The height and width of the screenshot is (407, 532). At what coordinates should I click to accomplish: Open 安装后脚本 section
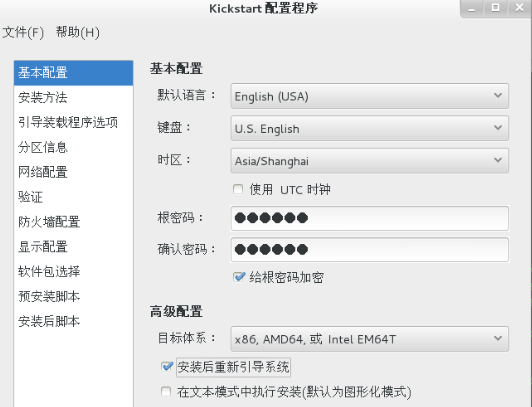(73, 322)
